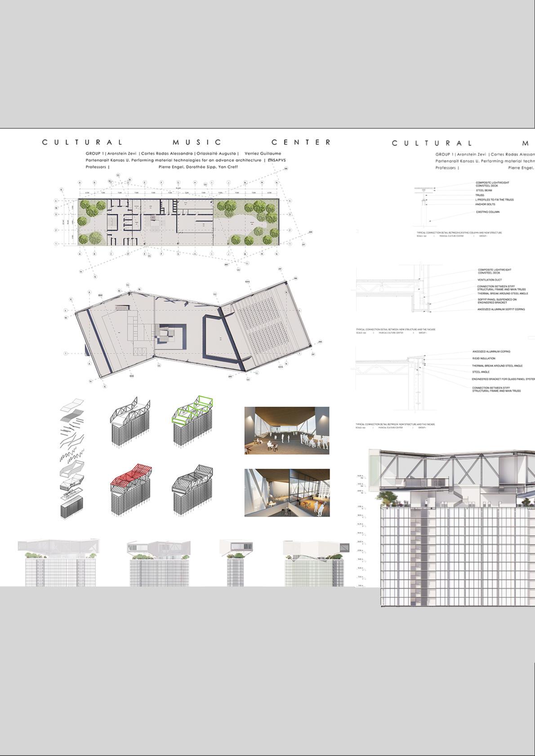Select the leftmost building elevation drawing

pos(59,563)
